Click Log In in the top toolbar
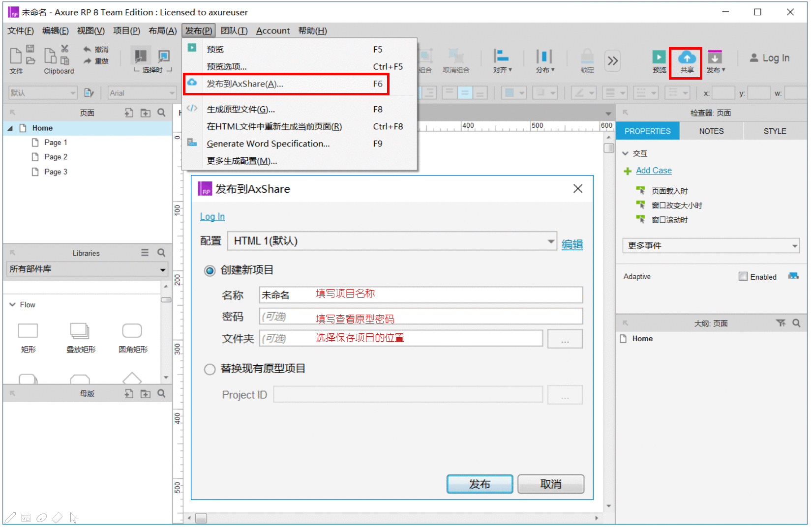The width and height of the screenshot is (812, 528). [770, 58]
